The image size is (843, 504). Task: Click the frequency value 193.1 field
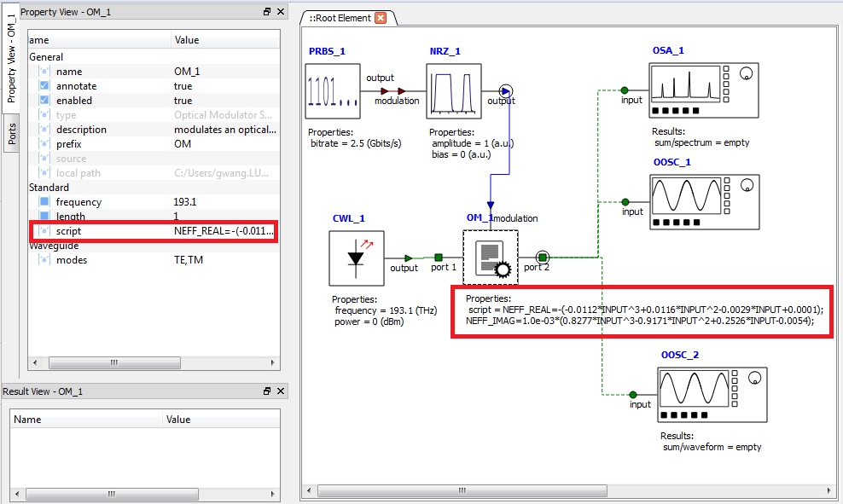(224, 202)
